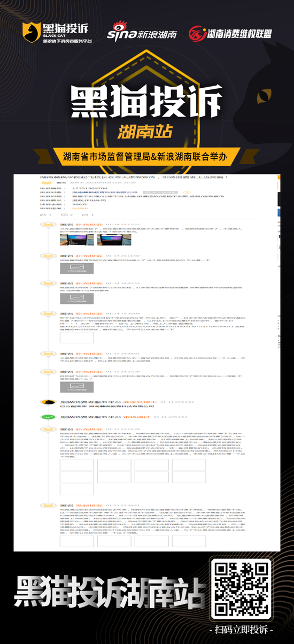Click the grey button beside company name
The height and width of the screenshot is (644, 294).
[160, 192]
